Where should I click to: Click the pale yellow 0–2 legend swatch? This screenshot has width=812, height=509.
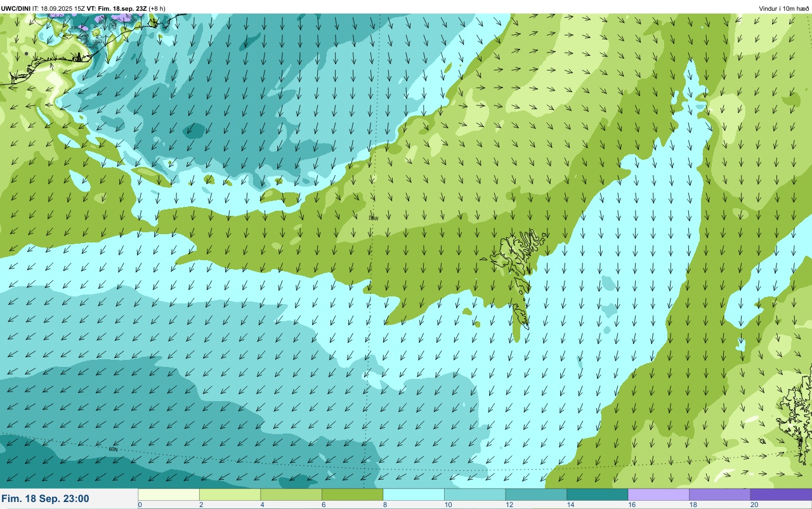[x=169, y=494]
